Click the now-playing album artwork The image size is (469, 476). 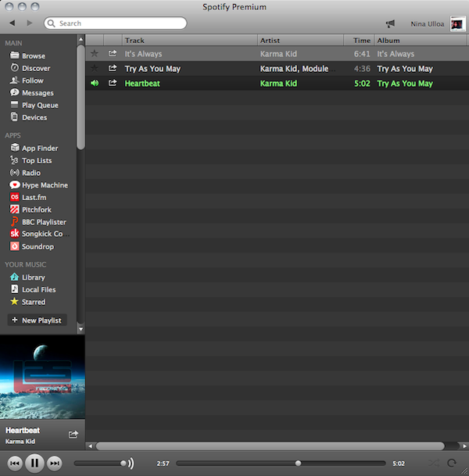(x=42, y=377)
